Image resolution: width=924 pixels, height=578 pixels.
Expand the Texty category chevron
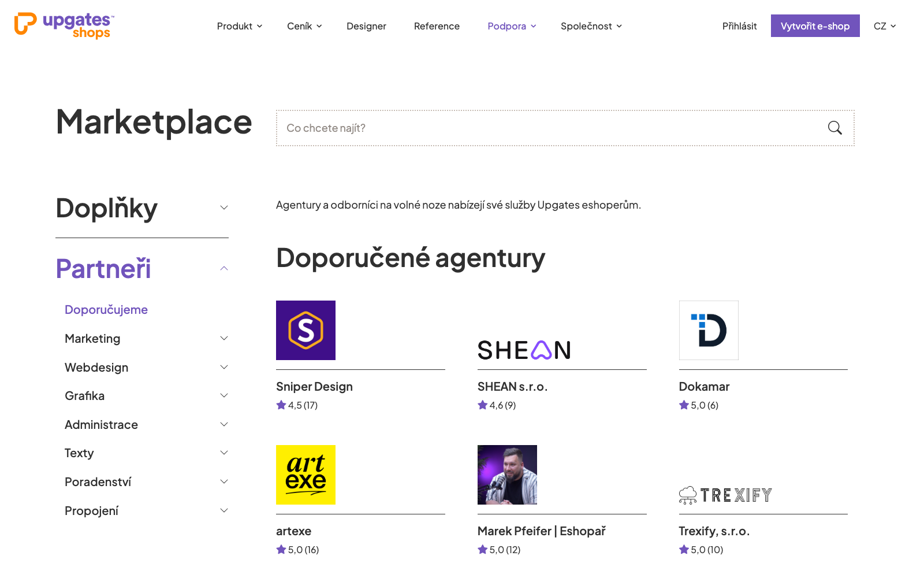tap(224, 453)
